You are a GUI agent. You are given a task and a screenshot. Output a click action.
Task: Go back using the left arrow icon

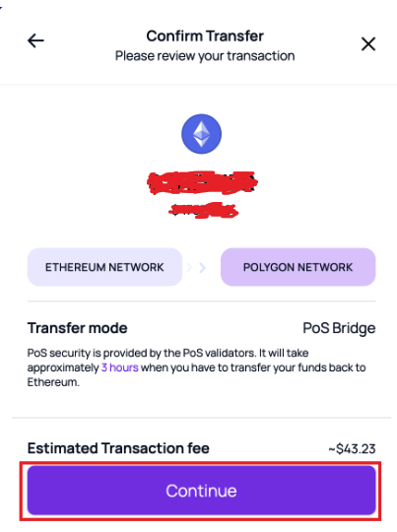[x=35, y=41]
